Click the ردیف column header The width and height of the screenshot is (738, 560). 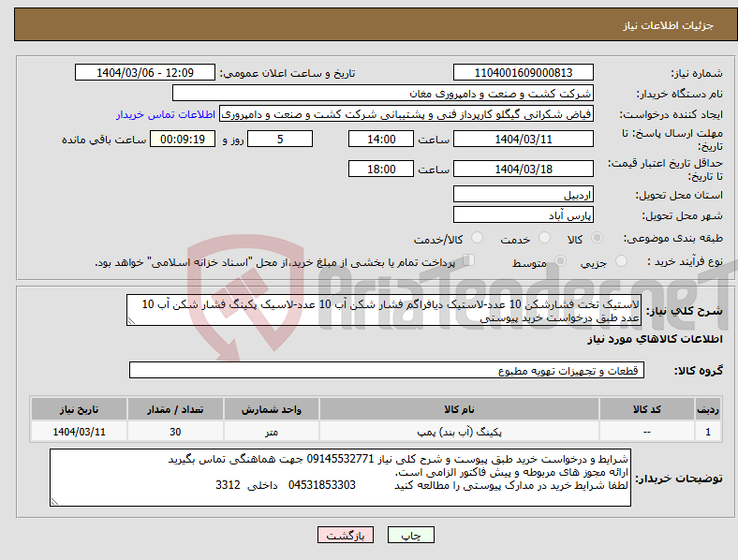[707, 409]
